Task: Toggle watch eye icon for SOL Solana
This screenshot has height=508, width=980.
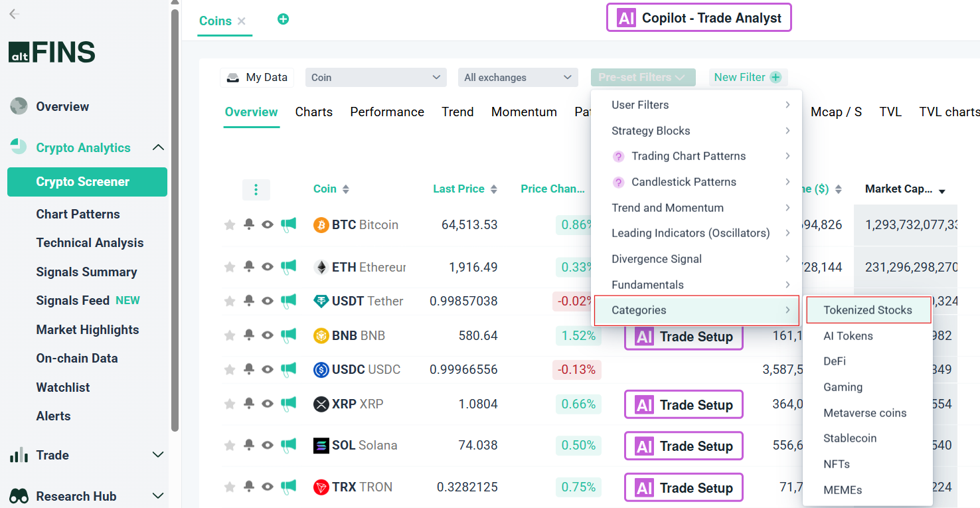Action: click(268, 445)
